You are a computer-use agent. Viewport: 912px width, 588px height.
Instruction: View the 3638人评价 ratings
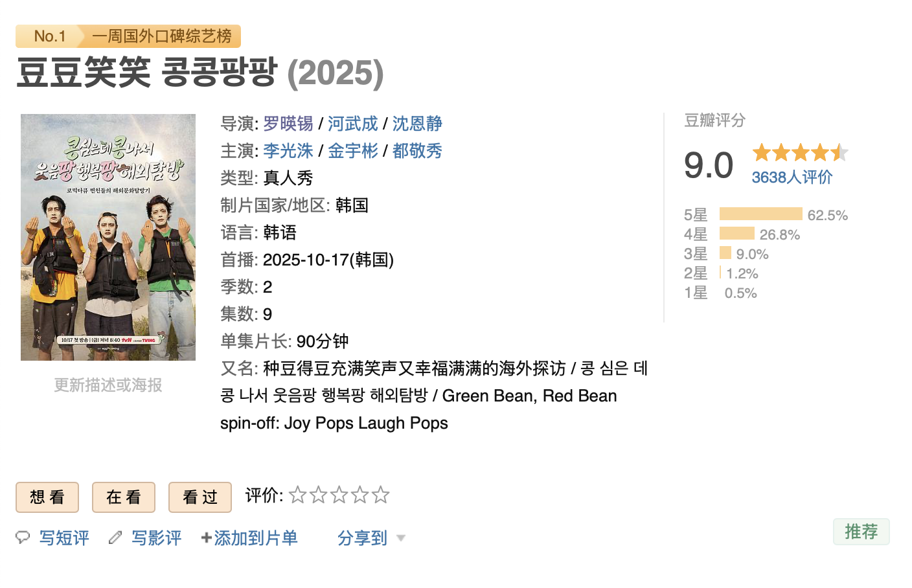792,177
